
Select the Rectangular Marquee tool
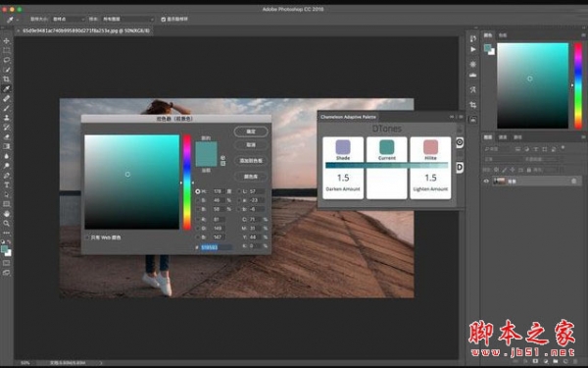pyautogui.click(x=7, y=50)
